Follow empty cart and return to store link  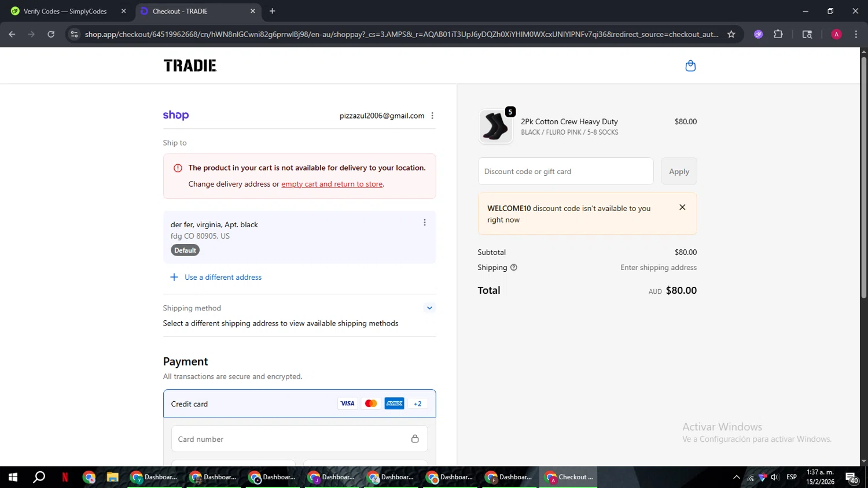[x=332, y=184]
